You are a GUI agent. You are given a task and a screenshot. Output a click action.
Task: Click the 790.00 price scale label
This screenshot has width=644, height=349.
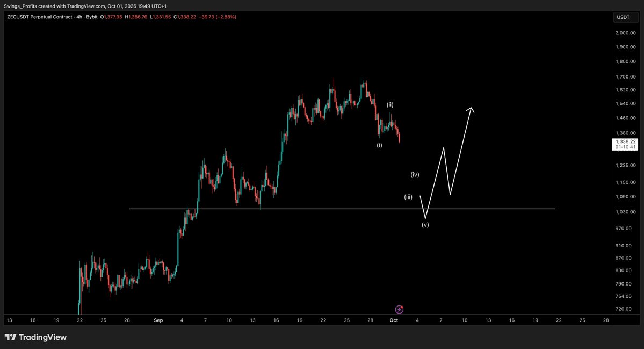[624, 283]
